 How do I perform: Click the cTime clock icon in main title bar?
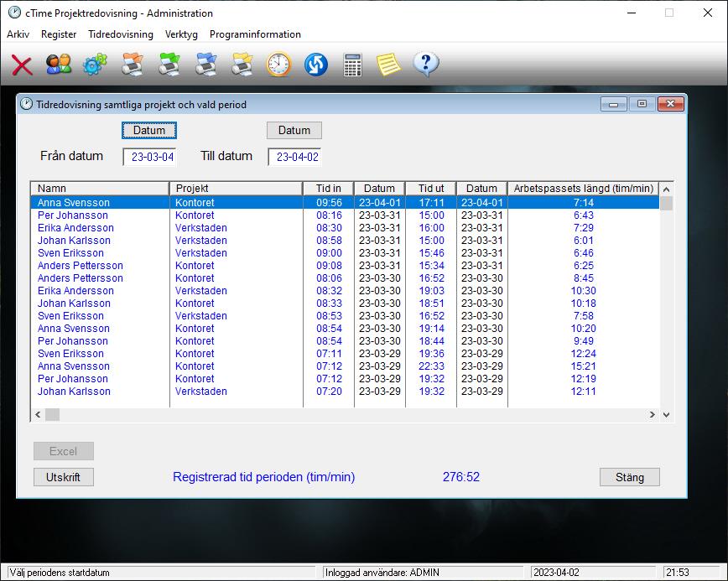coord(14,13)
